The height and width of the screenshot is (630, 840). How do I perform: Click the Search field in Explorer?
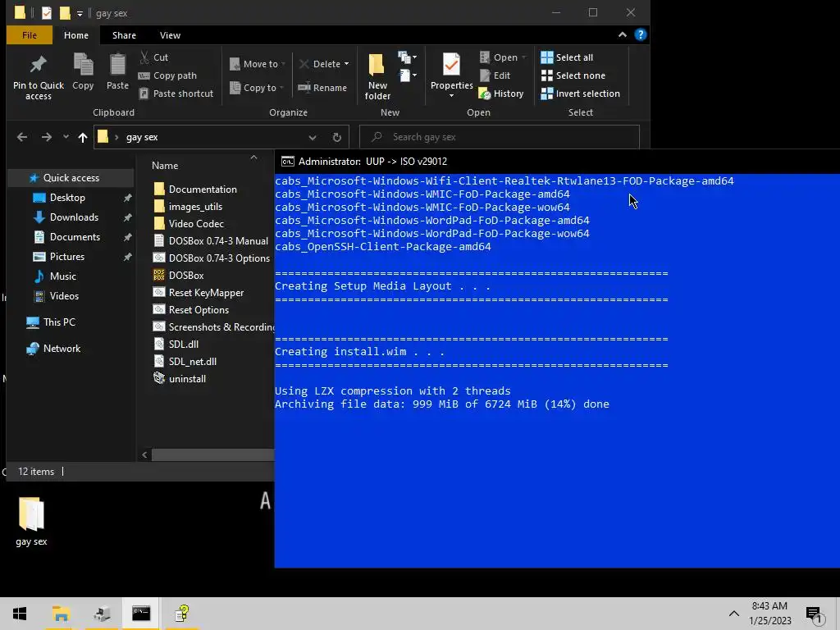[x=500, y=137]
